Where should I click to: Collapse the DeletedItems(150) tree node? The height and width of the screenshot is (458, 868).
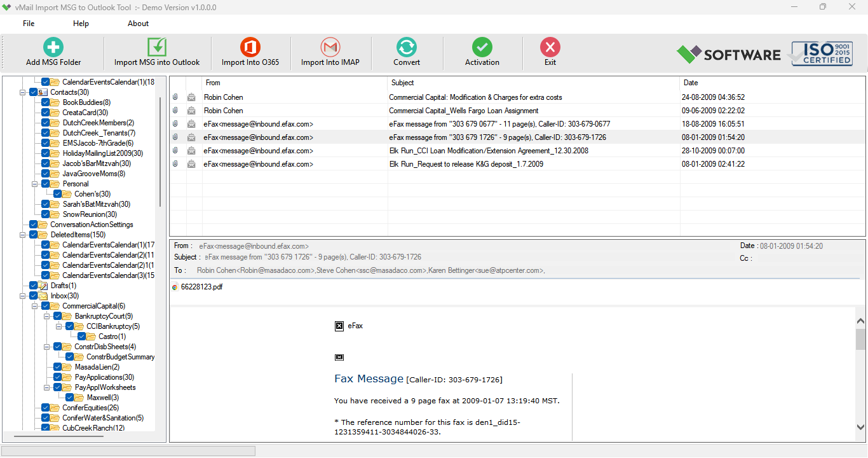[23, 235]
